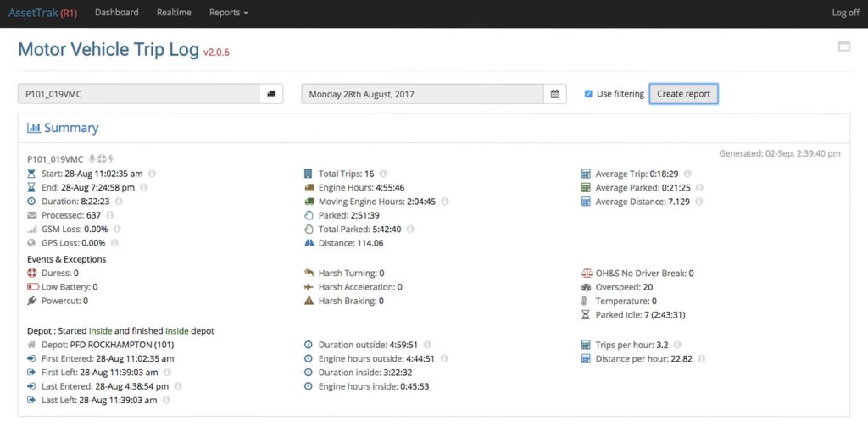Click the Create report button
This screenshot has height=426, width=868.
684,94
